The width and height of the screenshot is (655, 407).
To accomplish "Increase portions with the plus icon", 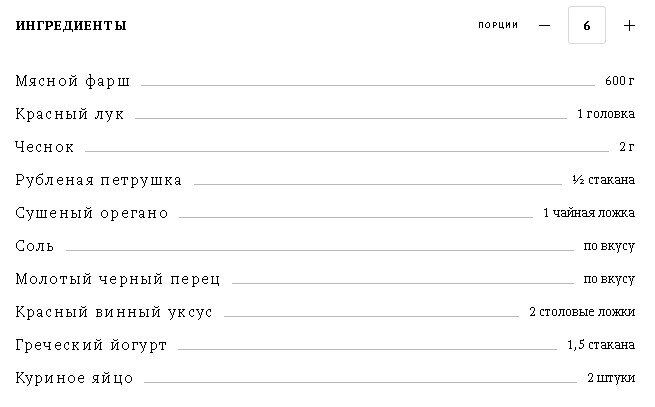I will pyautogui.click(x=629, y=26).
